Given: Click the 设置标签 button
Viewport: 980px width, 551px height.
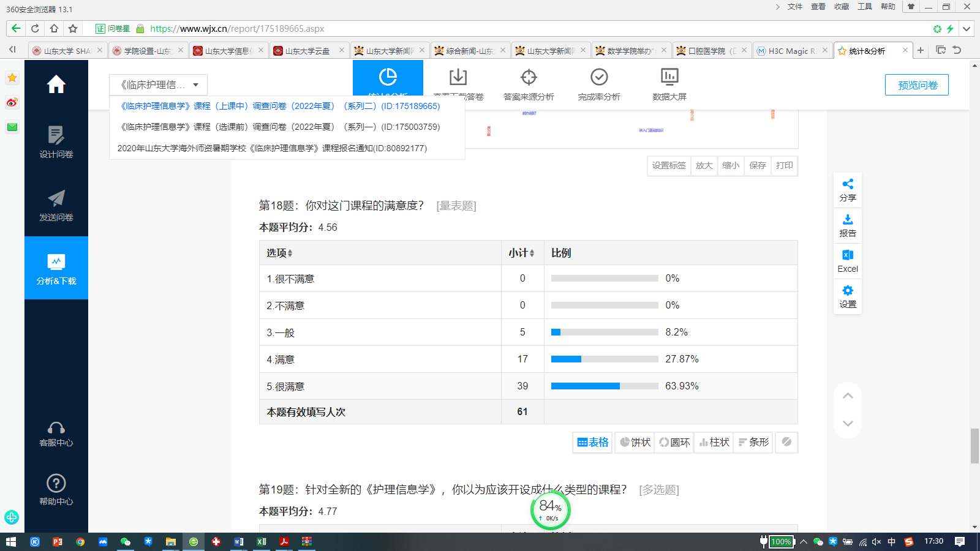Looking at the screenshot, I should tap(669, 165).
